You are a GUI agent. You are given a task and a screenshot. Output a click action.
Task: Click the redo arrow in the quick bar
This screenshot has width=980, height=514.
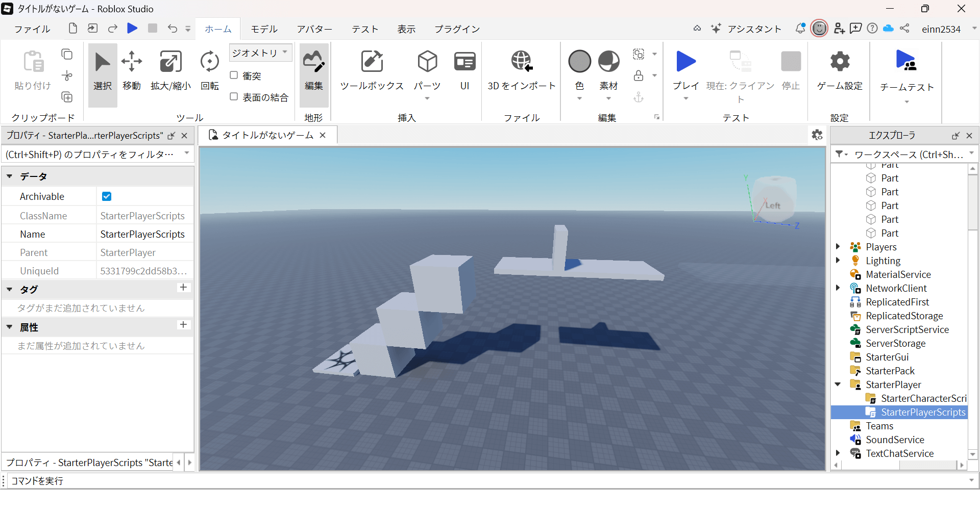[x=113, y=29]
